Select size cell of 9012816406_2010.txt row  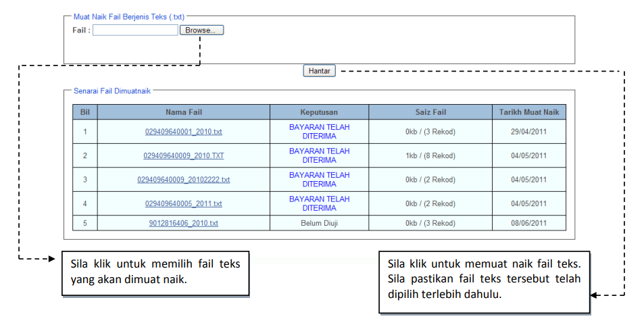pyautogui.click(x=430, y=223)
